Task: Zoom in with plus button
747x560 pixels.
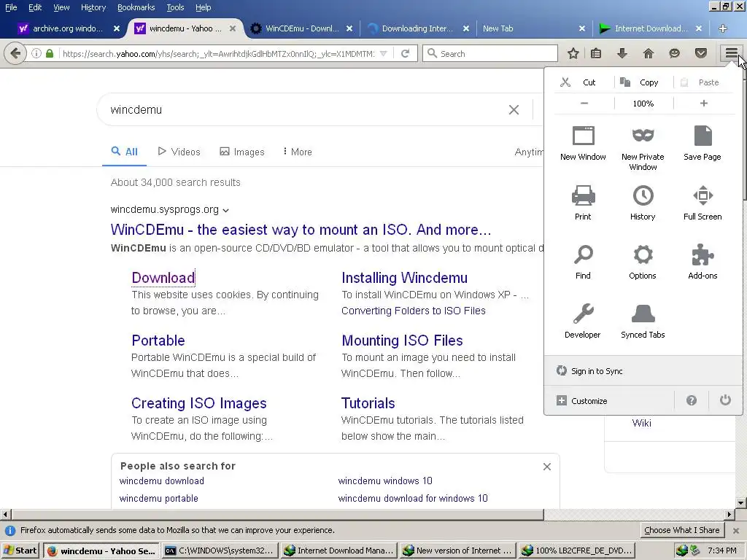Action: 704,104
